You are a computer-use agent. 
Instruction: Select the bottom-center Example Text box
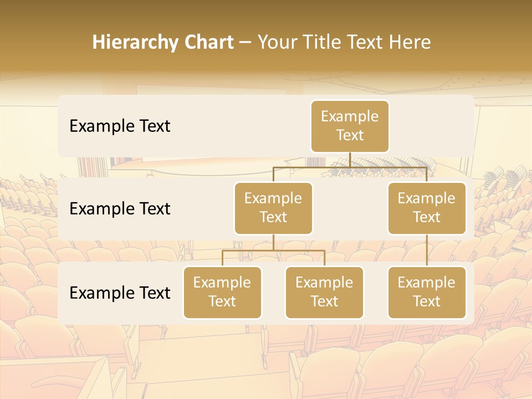[x=324, y=293]
